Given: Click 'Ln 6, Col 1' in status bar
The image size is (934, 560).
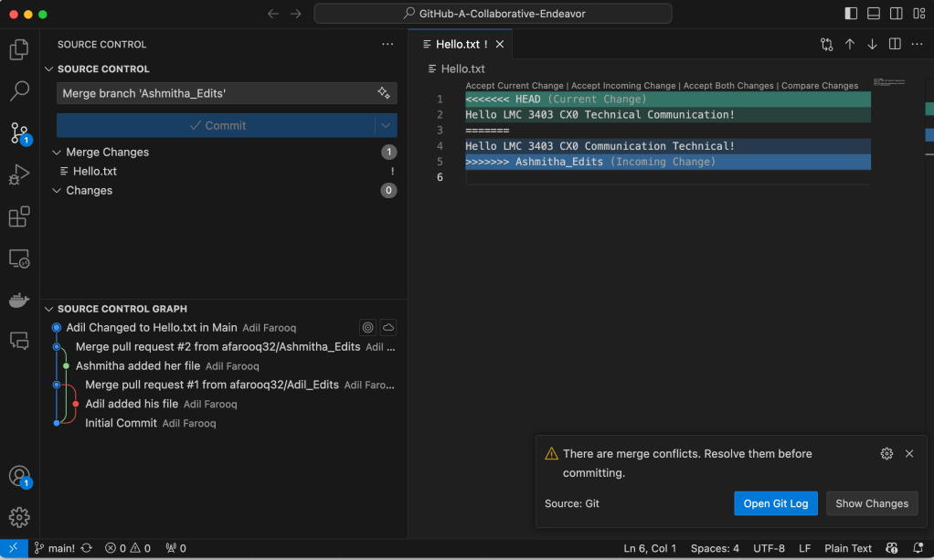Looking at the screenshot, I should click(x=650, y=548).
